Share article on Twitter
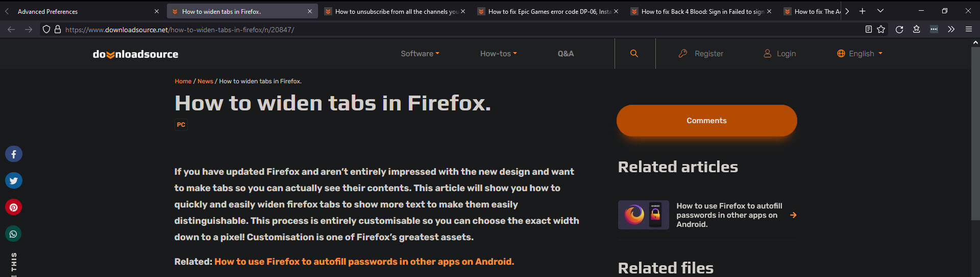 [x=14, y=181]
